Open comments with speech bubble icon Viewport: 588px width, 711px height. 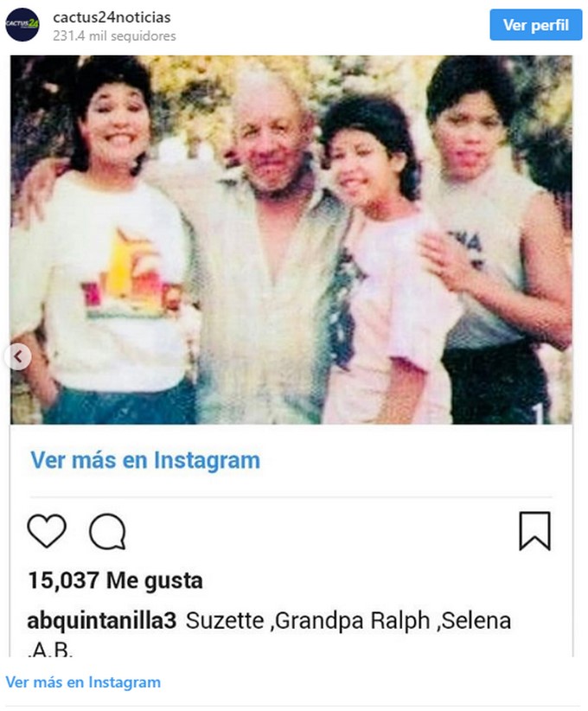click(107, 531)
